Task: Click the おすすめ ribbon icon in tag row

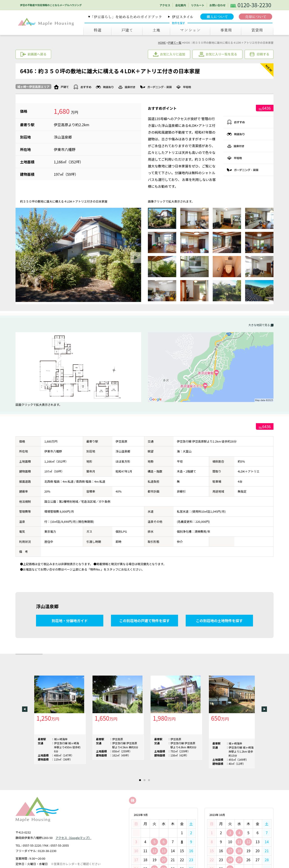Action: [x=76, y=87]
